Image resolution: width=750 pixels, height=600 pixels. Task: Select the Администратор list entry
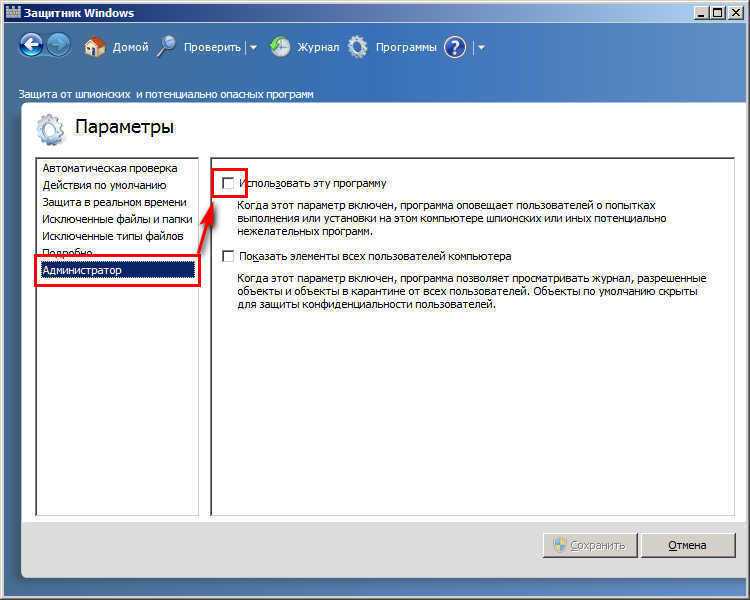click(x=117, y=270)
